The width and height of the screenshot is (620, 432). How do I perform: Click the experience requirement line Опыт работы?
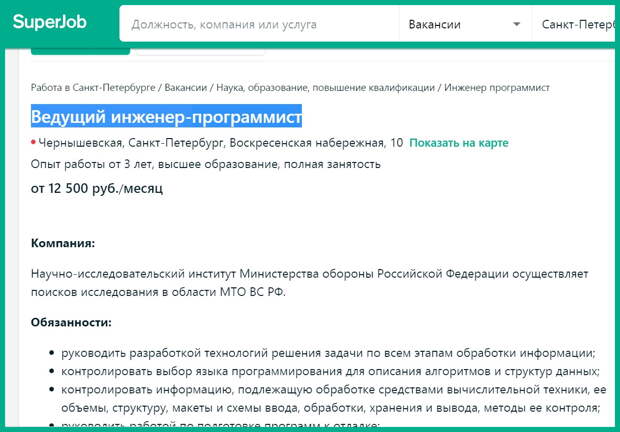(205, 164)
